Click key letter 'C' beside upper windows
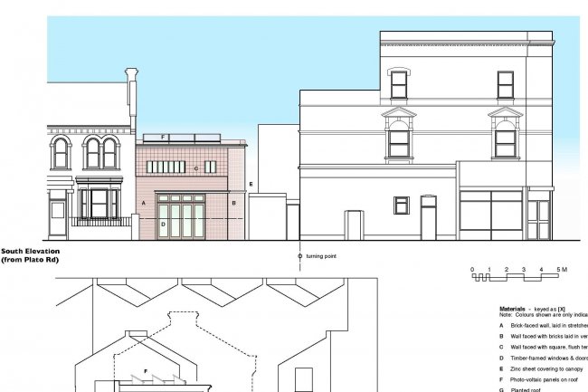The image size is (588, 392). pos(196,168)
